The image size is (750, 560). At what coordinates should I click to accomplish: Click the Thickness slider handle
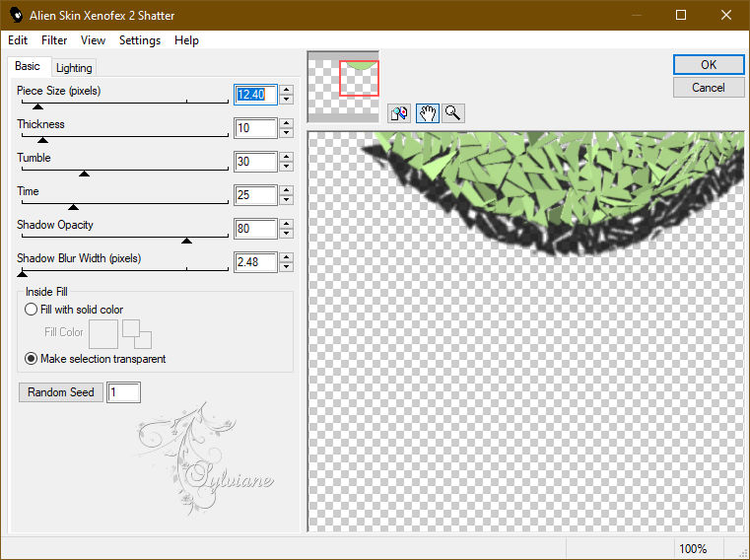click(42, 140)
